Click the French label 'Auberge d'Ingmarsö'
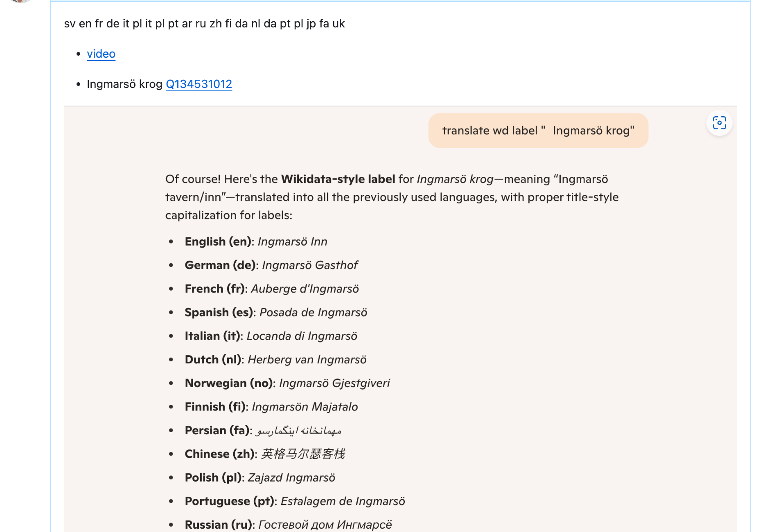This screenshot has width=758, height=532. point(305,289)
